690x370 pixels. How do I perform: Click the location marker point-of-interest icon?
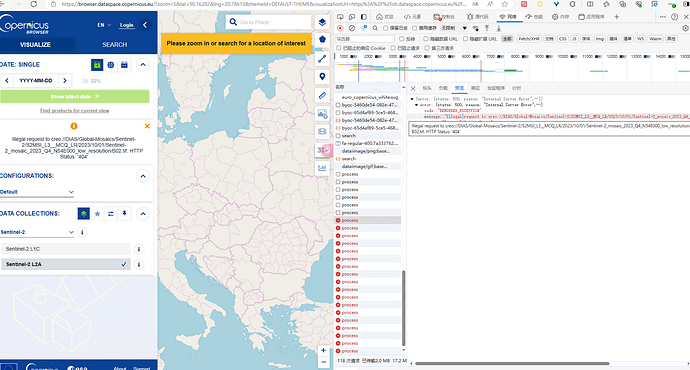pos(322,77)
